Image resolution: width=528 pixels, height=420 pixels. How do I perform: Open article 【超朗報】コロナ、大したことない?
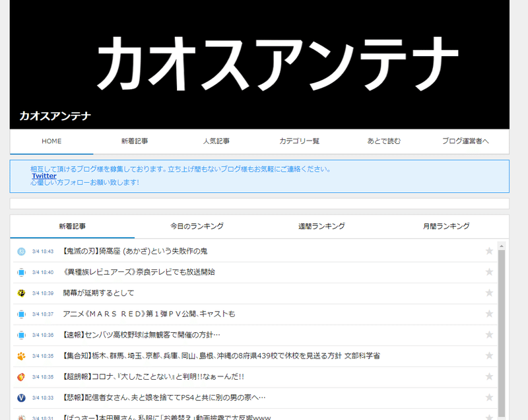click(153, 376)
